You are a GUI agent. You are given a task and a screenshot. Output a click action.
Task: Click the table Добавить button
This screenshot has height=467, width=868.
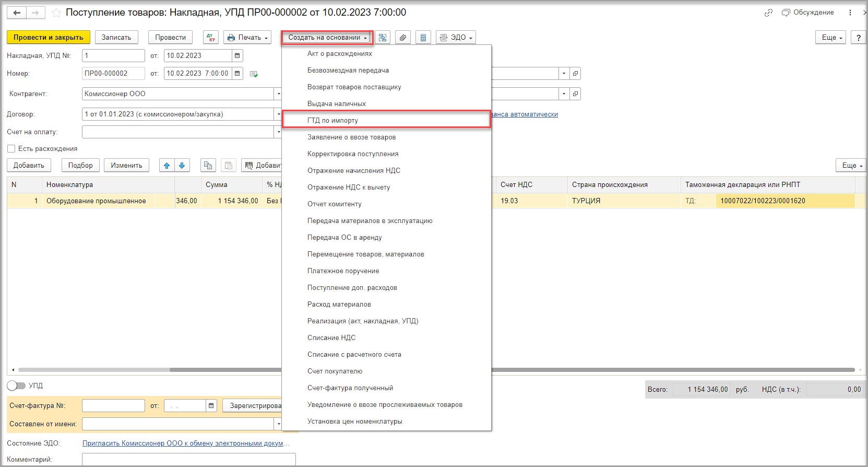29,166
